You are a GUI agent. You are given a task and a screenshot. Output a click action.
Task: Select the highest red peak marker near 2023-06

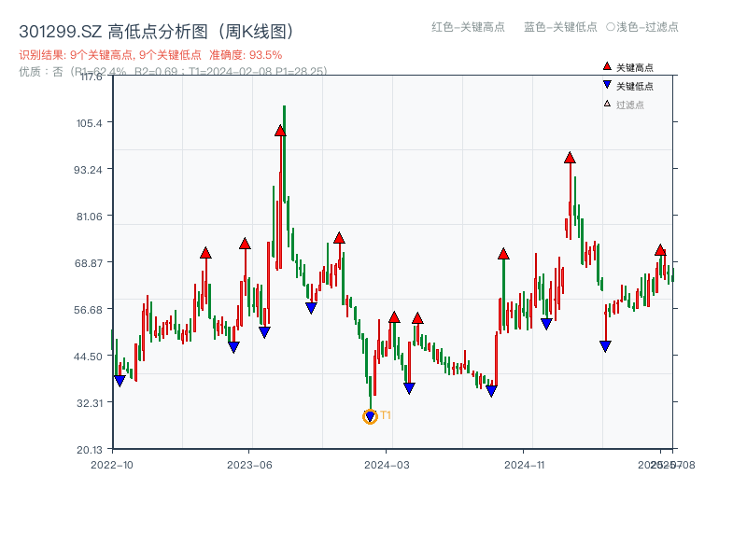(x=279, y=132)
